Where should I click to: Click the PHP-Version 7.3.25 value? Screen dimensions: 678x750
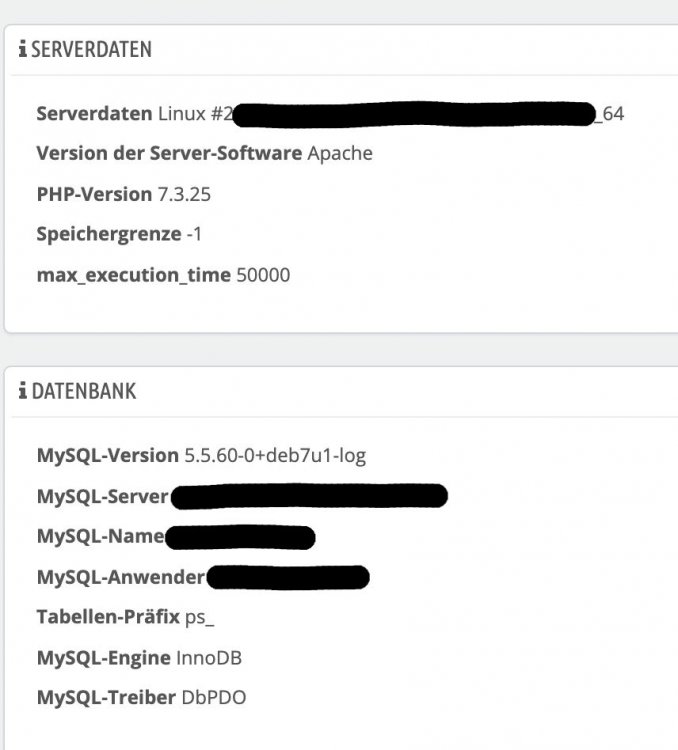[x=184, y=194]
